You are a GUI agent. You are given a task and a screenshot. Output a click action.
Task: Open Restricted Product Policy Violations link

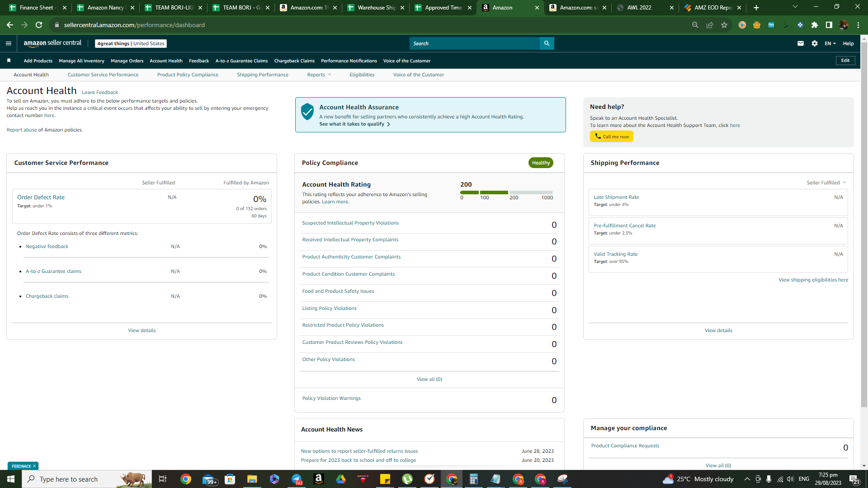tap(343, 325)
